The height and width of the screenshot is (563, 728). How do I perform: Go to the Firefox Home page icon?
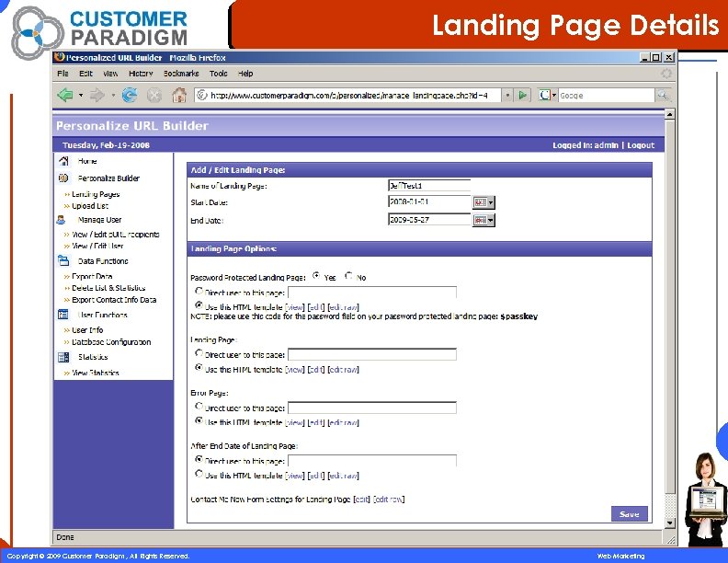pyautogui.click(x=179, y=96)
